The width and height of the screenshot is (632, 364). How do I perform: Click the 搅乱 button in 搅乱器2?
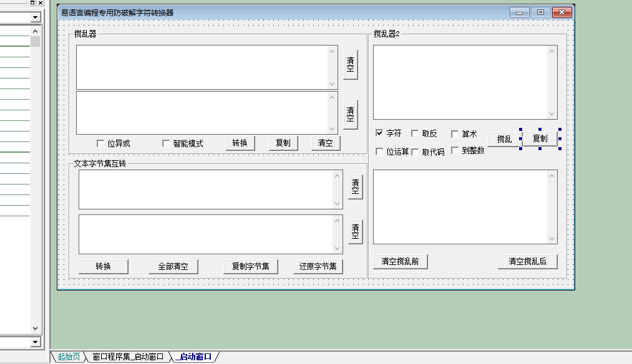[505, 139]
